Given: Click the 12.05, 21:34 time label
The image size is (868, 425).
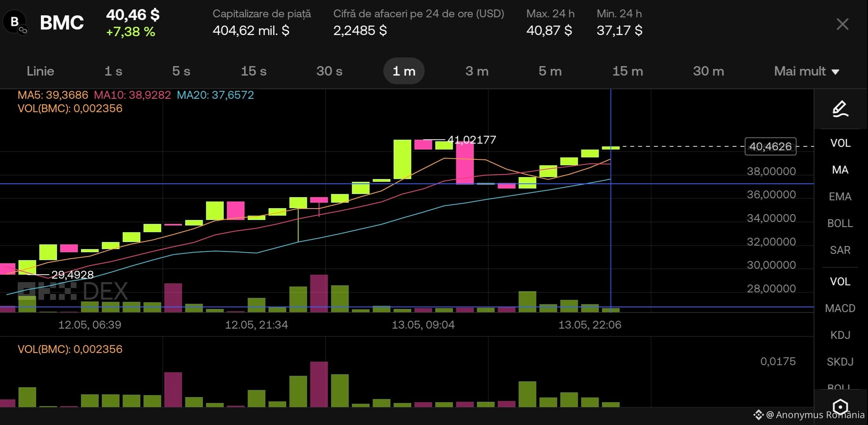Looking at the screenshot, I should (x=256, y=325).
